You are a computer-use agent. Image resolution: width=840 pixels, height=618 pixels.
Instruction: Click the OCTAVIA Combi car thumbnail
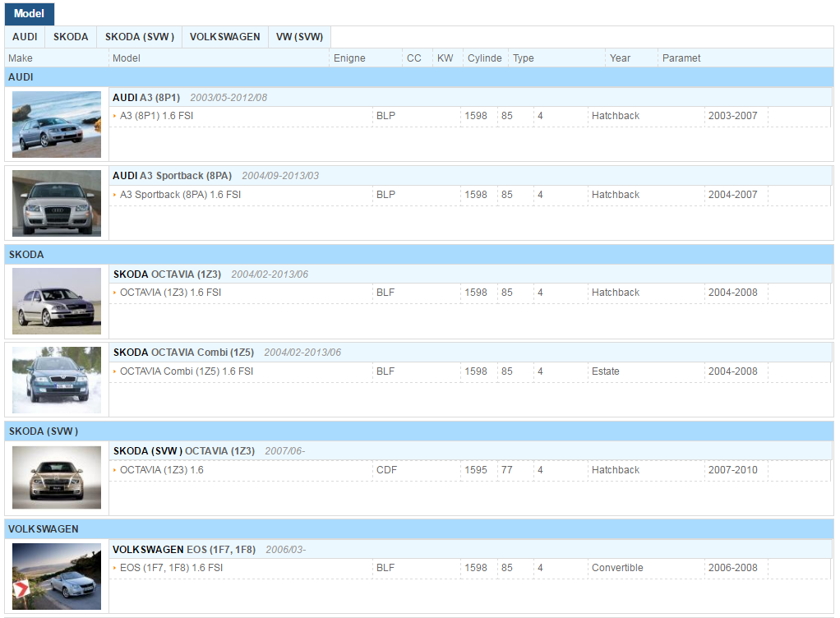tap(57, 380)
